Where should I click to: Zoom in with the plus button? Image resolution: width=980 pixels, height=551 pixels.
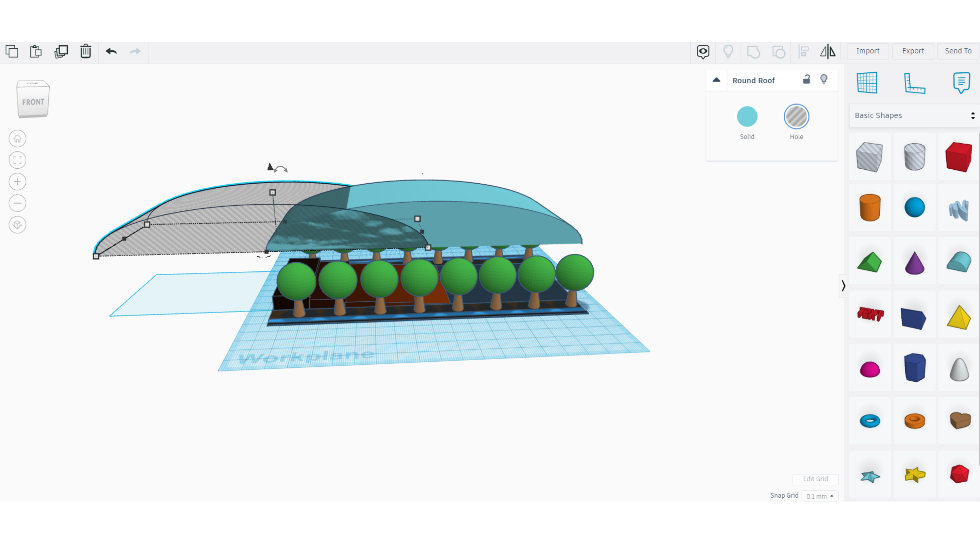click(17, 182)
